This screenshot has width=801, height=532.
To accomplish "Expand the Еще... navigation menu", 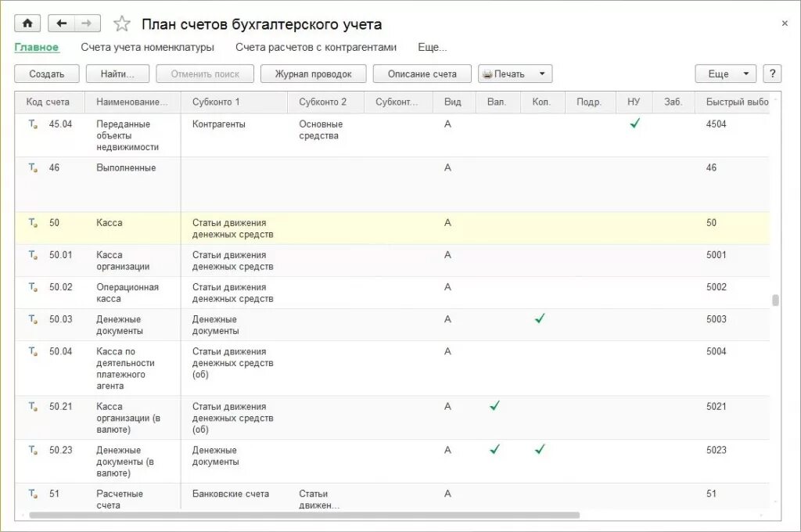I will coord(432,47).
